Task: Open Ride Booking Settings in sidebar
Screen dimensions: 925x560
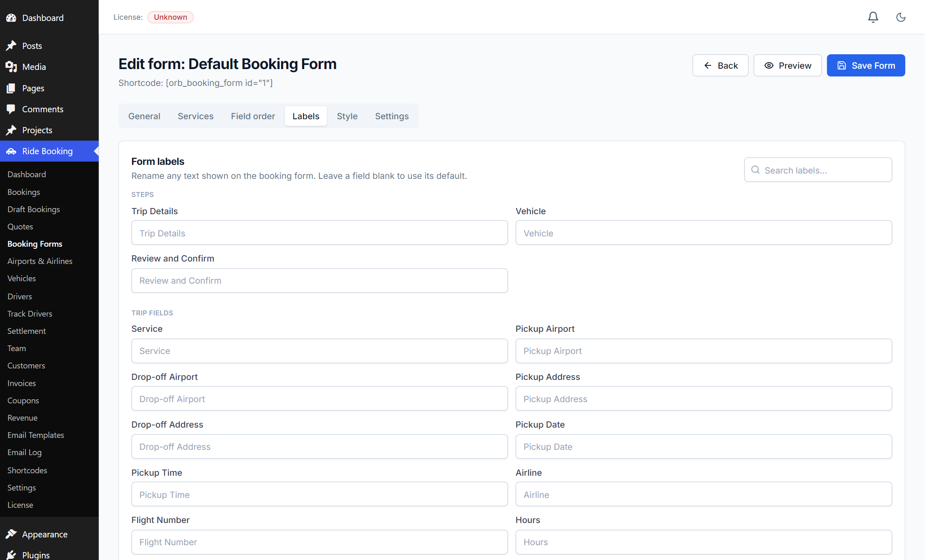Action: tap(22, 488)
